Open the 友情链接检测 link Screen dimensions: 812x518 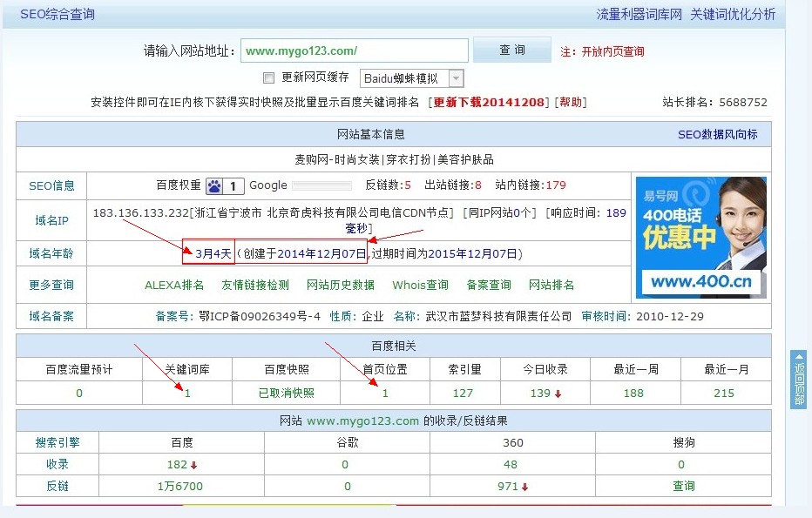[x=255, y=286]
